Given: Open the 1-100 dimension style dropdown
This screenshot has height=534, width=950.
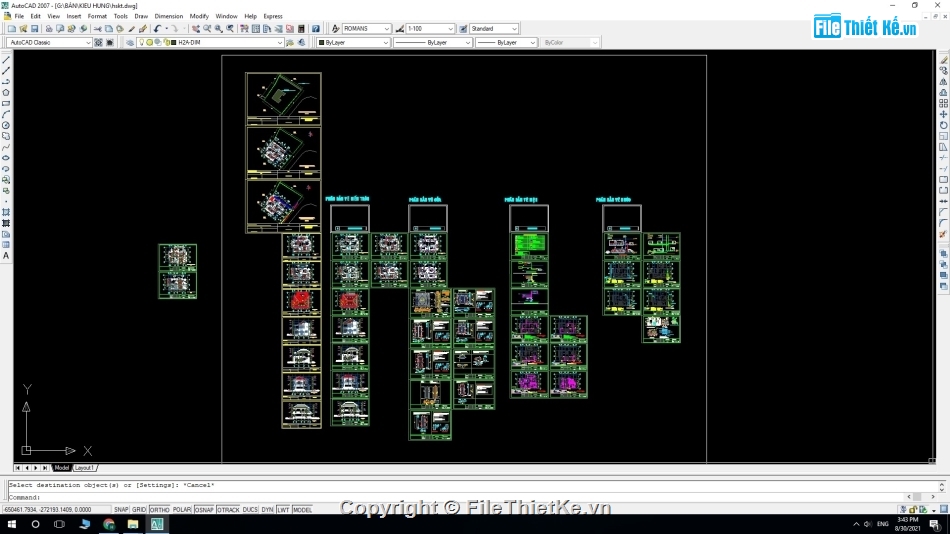Looking at the screenshot, I should pos(430,28).
